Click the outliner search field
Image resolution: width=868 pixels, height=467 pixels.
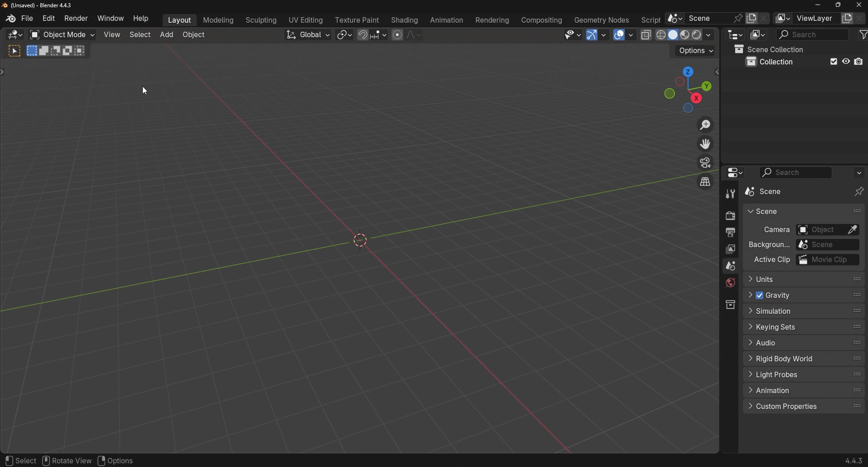[x=813, y=35]
